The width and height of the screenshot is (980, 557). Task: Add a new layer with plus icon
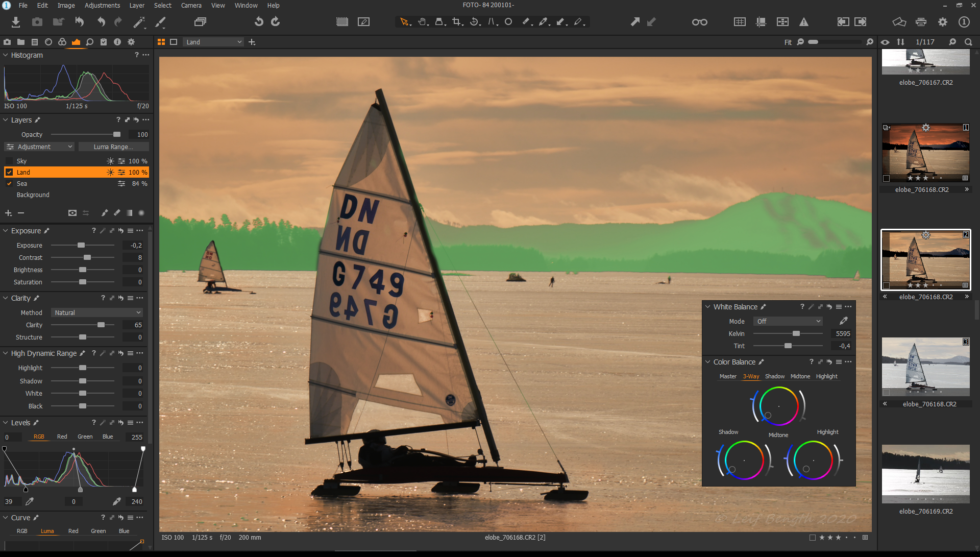(x=8, y=213)
